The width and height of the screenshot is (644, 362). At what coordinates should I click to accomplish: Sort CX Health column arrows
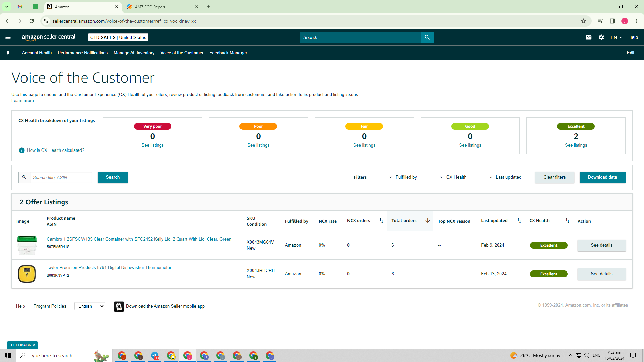(567, 221)
